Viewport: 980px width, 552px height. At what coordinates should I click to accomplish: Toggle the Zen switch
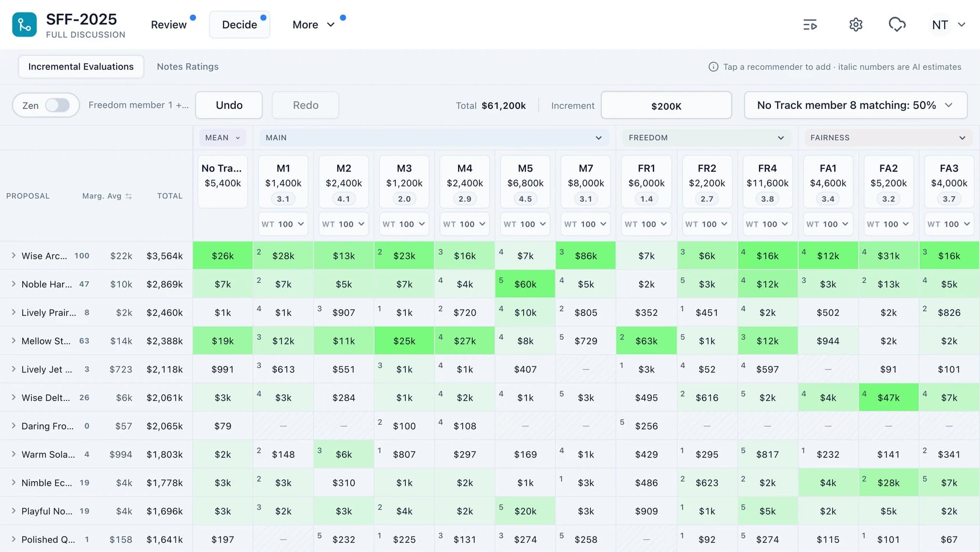click(x=58, y=105)
